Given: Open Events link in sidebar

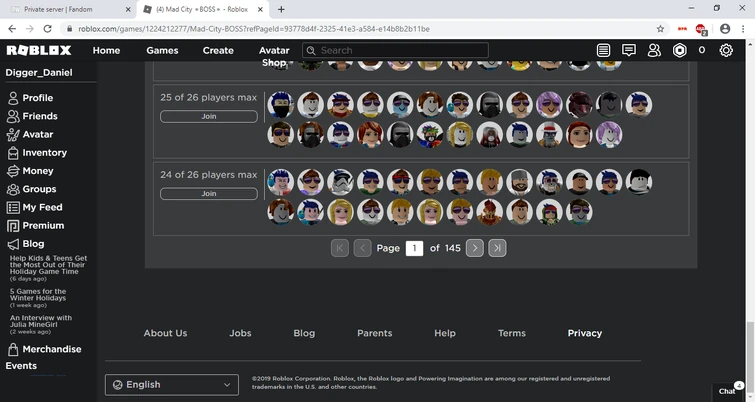Looking at the screenshot, I should pyautogui.click(x=21, y=366).
